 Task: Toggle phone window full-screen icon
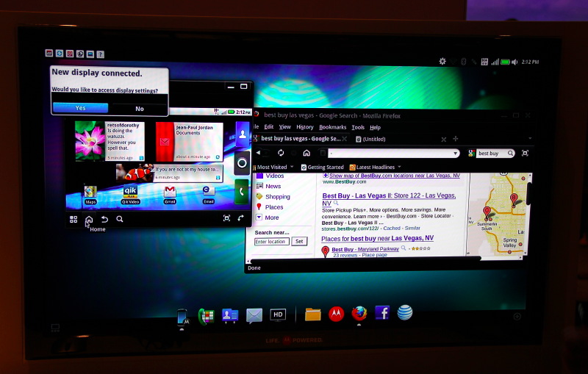[x=226, y=218]
